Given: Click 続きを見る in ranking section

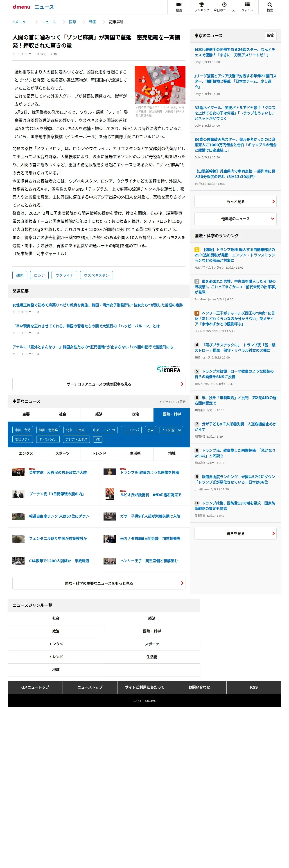Looking at the screenshot, I should pos(235,533).
